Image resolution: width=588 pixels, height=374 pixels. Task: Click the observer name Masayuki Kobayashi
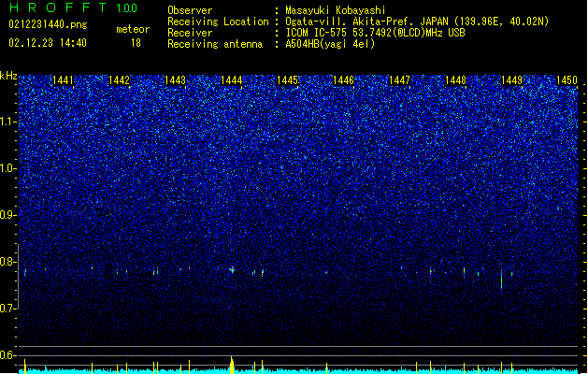(336, 10)
